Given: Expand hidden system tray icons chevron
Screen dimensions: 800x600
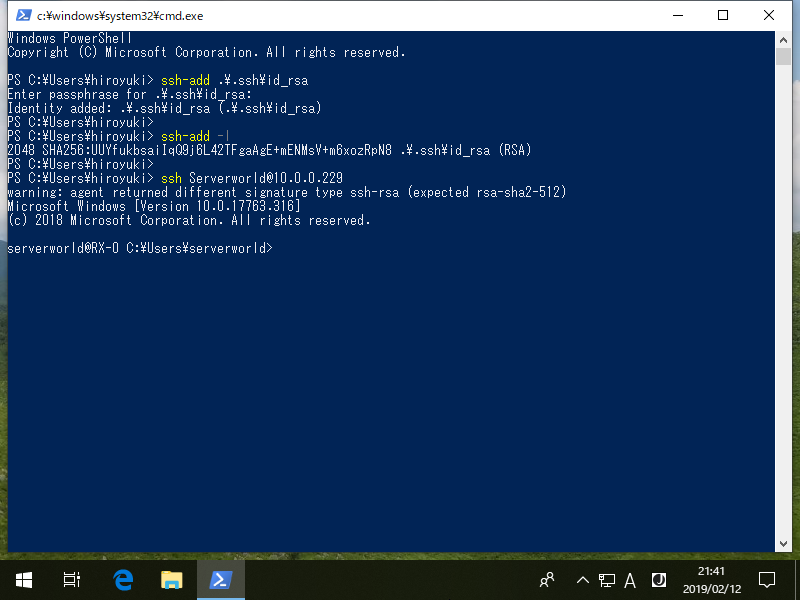Looking at the screenshot, I should pos(581,580).
